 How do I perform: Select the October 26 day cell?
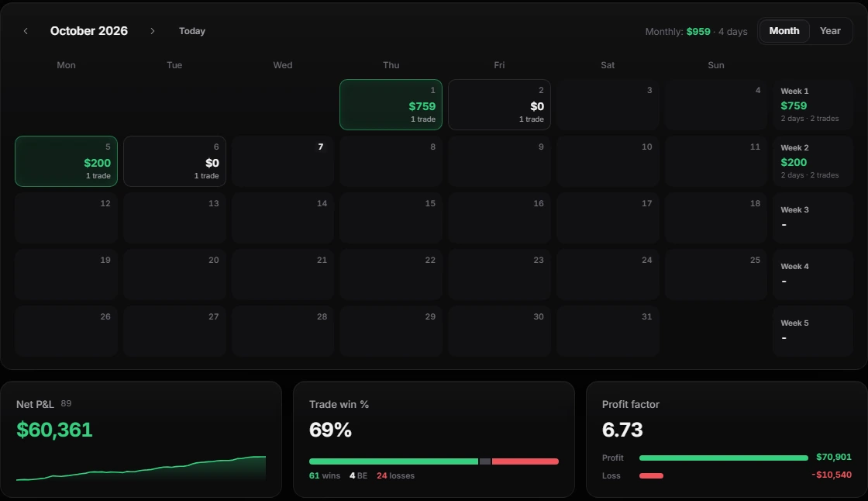click(x=66, y=331)
